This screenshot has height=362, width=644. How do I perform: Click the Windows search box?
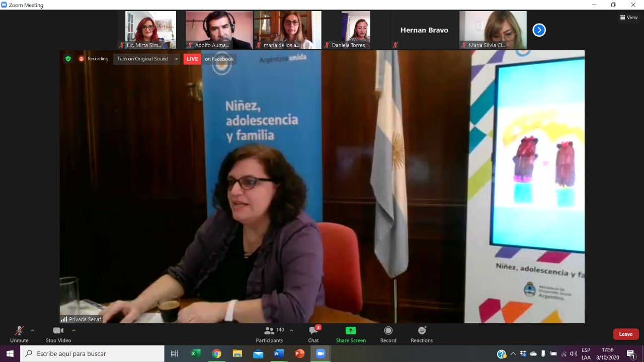point(93,353)
